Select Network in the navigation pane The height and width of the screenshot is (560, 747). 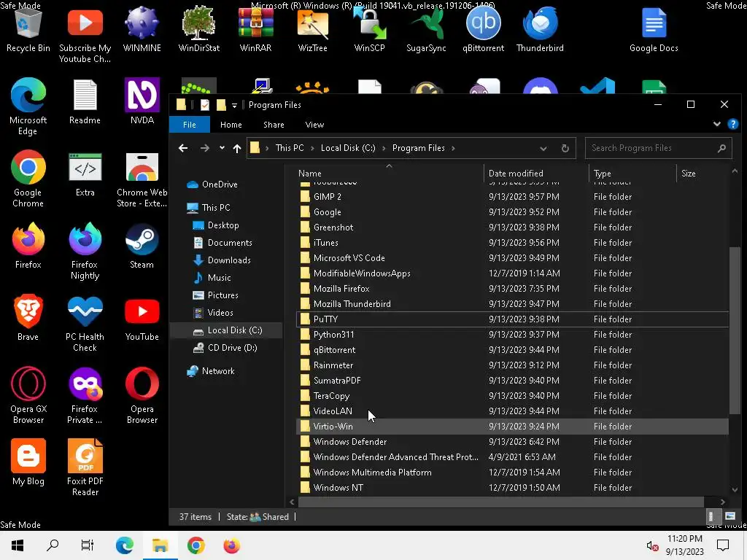[x=211, y=371]
